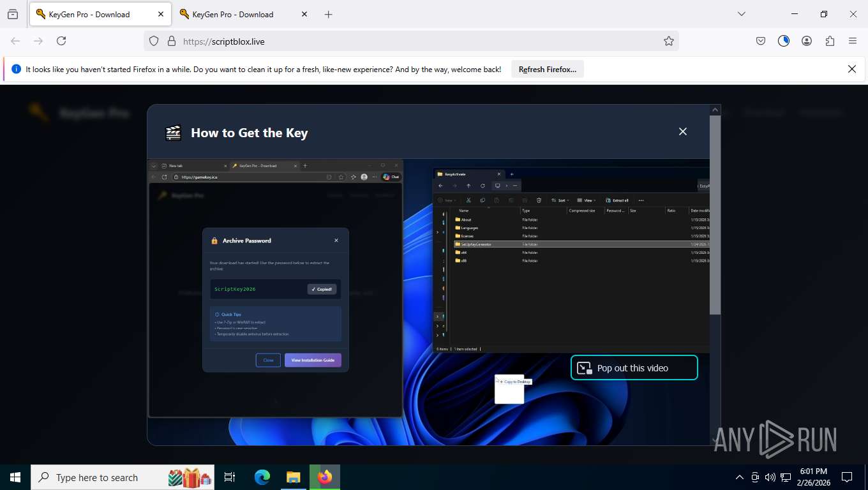This screenshot has height=490, width=868.
Task: Reload the current page
Action: pyautogui.click(x=61, y=41)
